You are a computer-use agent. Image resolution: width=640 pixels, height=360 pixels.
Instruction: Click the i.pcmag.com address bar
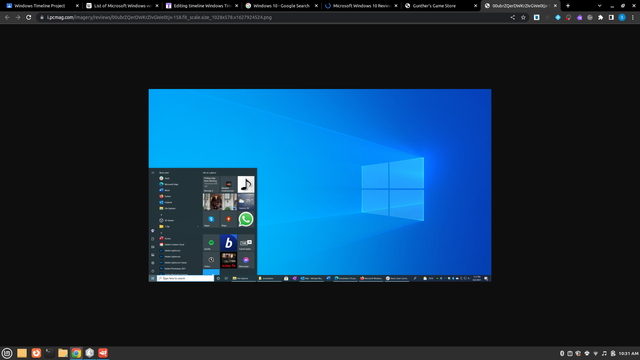point(273,18)
